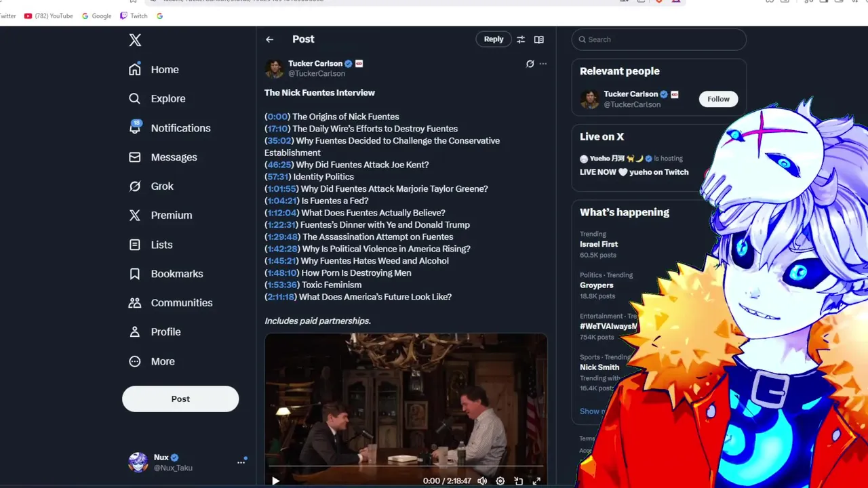
Task: Follow Tucker Carlson
Action: tap(718, 99)
